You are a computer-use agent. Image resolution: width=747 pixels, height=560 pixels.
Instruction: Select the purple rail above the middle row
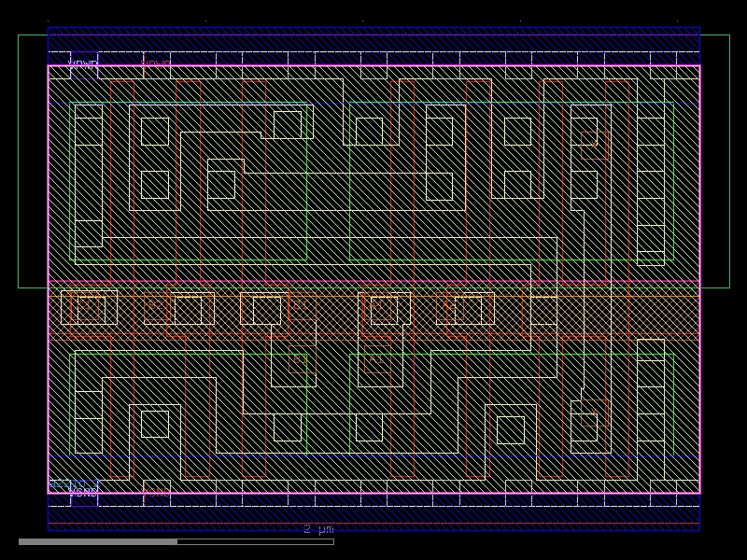373,280
